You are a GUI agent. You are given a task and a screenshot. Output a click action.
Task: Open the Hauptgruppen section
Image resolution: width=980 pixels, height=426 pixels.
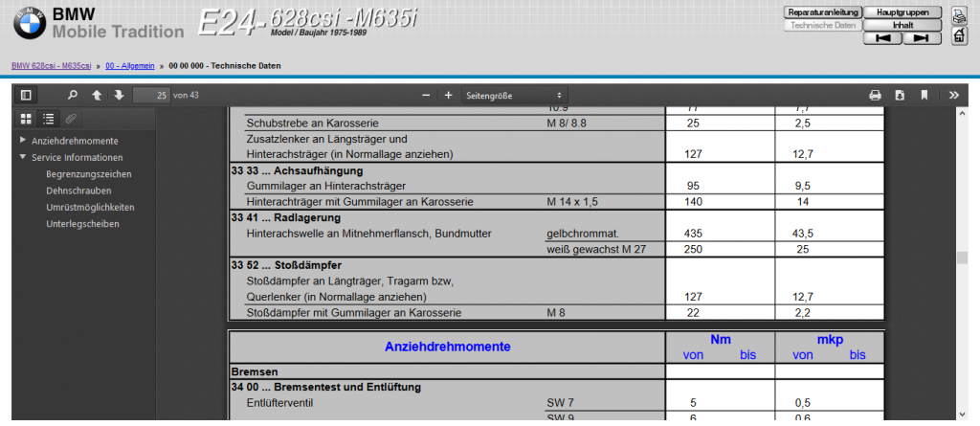click(x=902, y=11)
